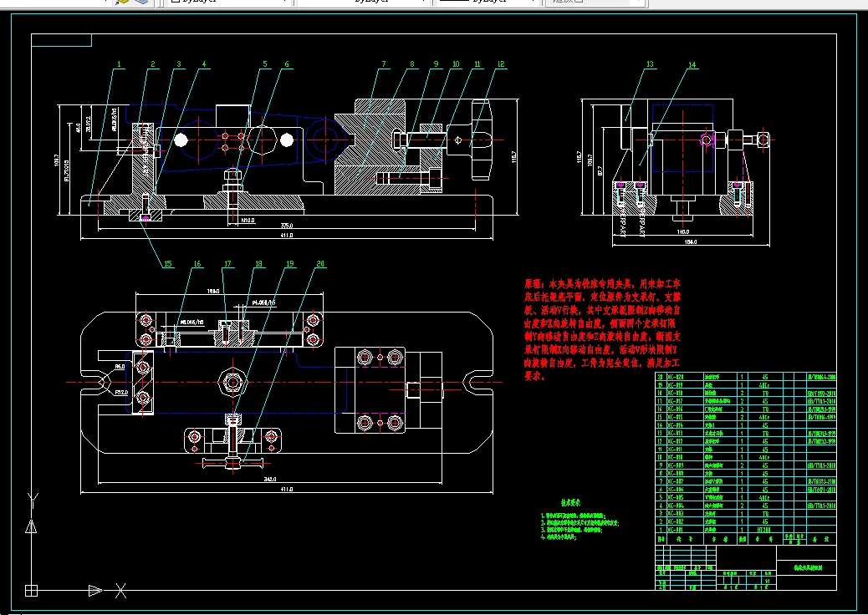Select balloon number 11 label
Screen dimensions: 868x615
point(477,64)
